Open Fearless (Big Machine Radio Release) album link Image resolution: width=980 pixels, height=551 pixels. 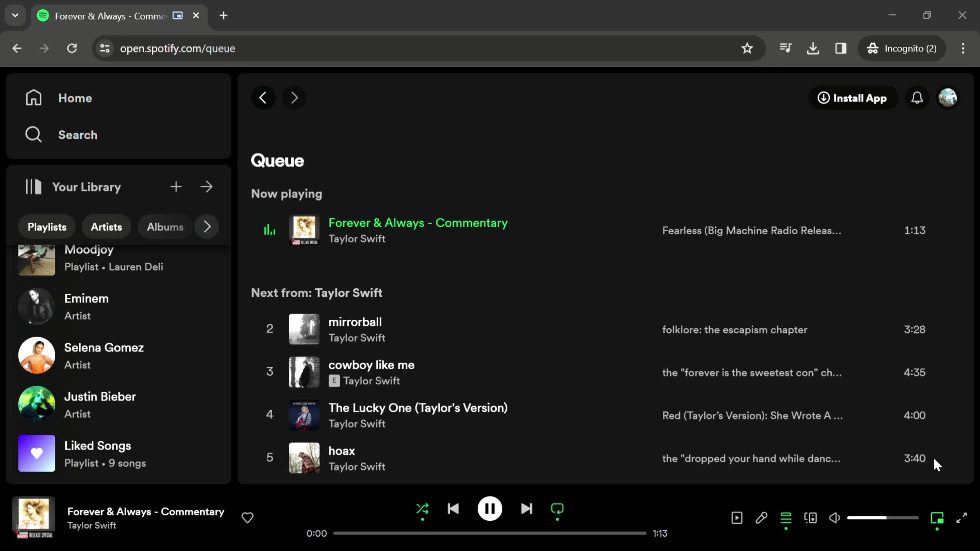752,230
